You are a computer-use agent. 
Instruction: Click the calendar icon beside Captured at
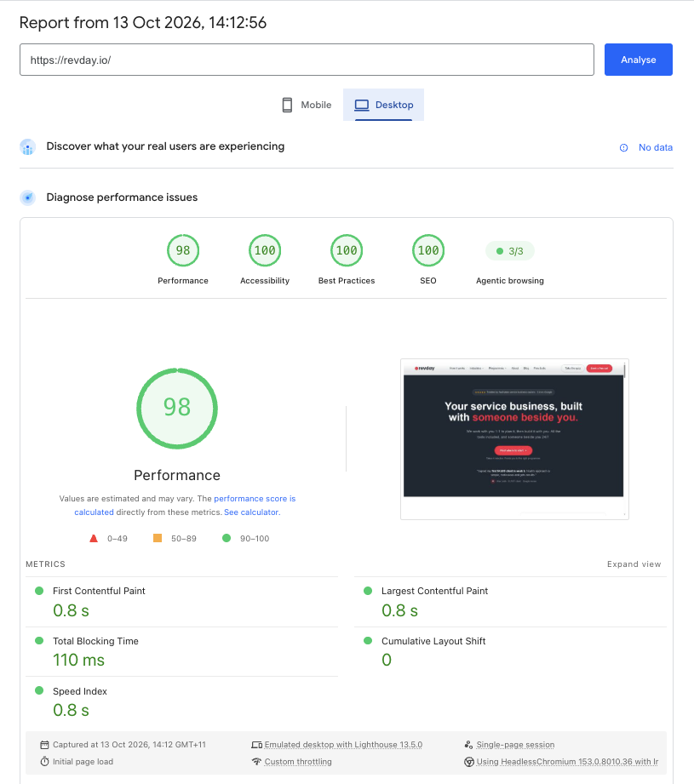[x=44, y=745]
